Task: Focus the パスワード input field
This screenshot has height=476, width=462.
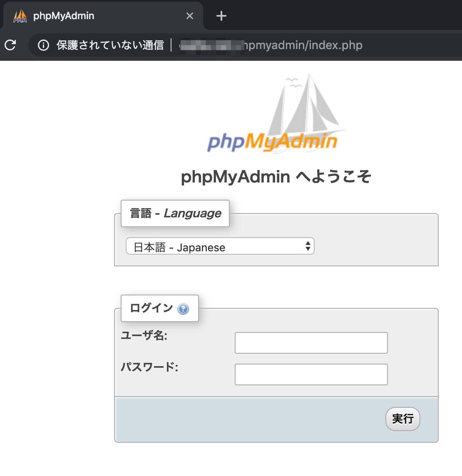Action: (x=311, y=374)
